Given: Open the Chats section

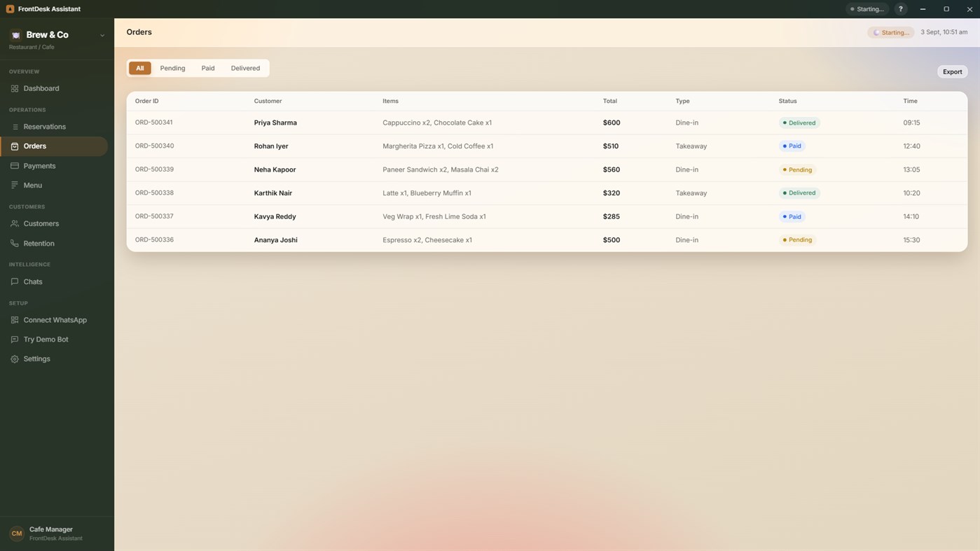Looking at the screenshot, I should (54, 282).
